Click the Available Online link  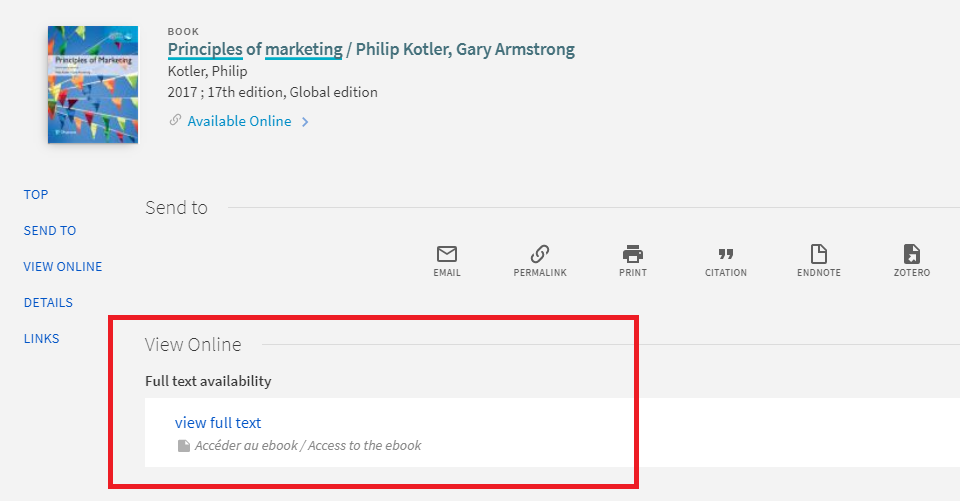[239, 121]
